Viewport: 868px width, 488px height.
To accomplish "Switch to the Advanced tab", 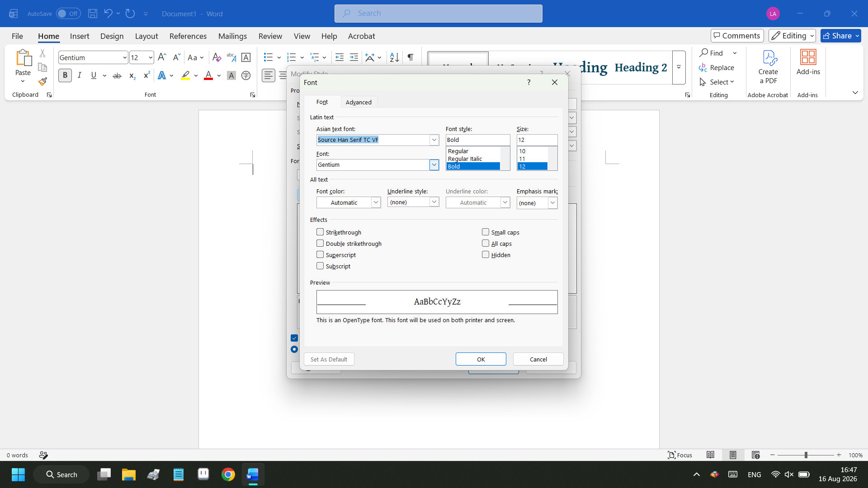I will click(x=359, y=102).
